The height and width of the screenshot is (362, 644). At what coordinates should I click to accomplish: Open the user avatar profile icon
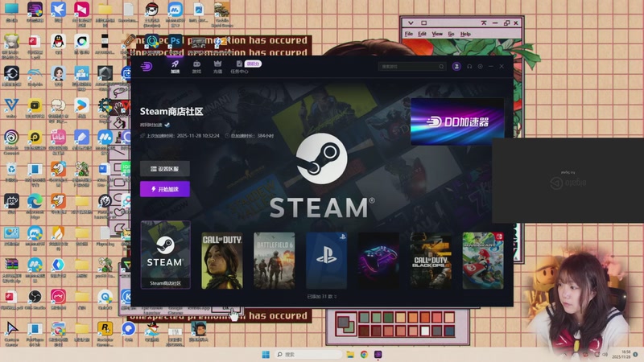456,67
